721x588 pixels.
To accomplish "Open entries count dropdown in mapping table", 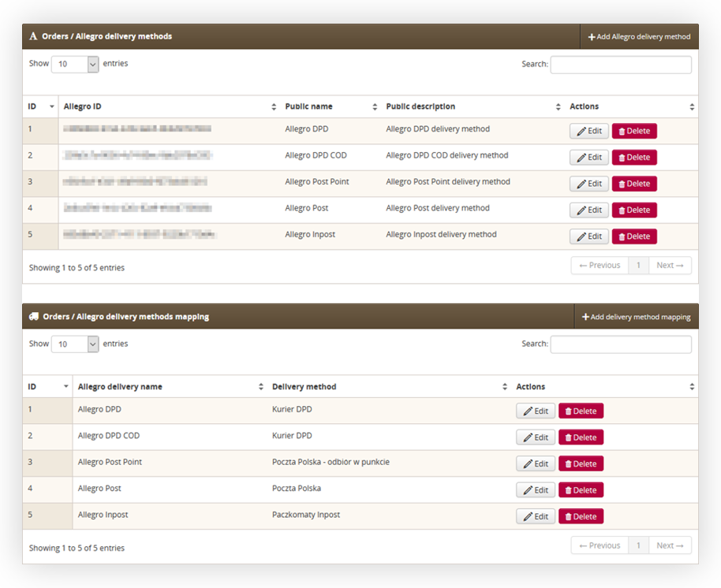I will 75,344.
